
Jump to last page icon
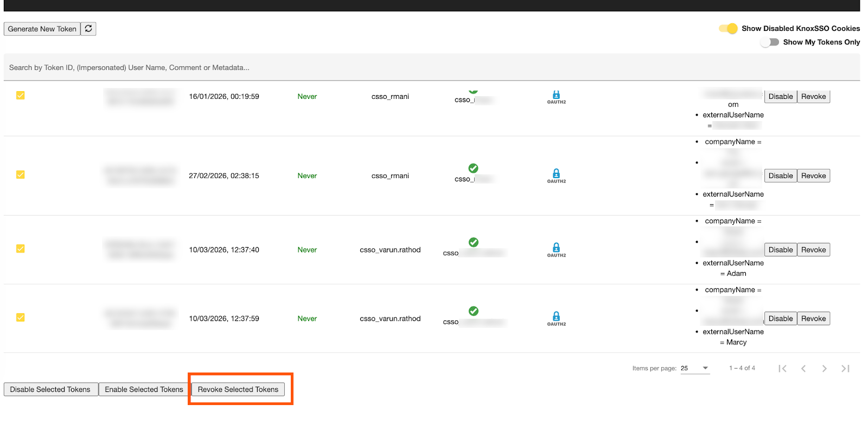pyautogui.click(x=845, y=369)
